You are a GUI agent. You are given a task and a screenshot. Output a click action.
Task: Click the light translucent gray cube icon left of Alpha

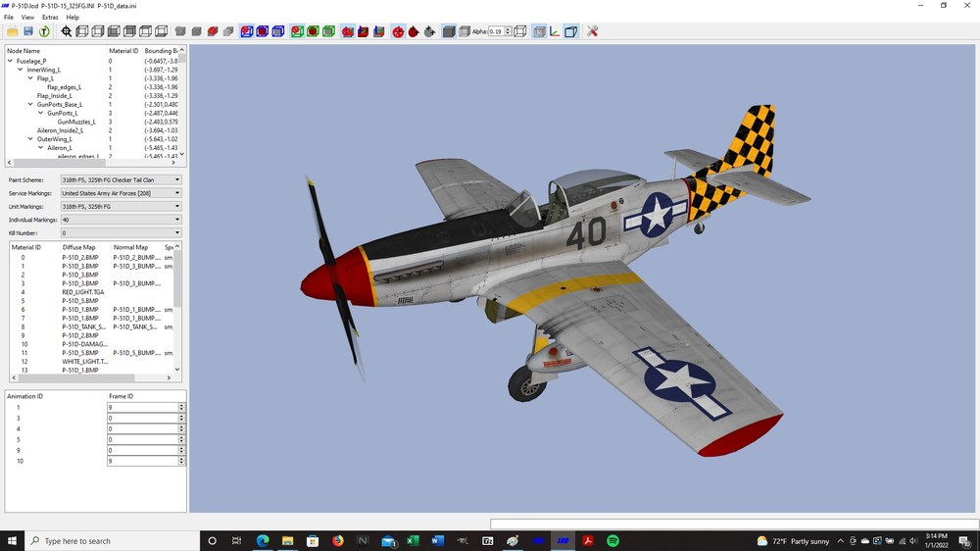coord(465,31)
